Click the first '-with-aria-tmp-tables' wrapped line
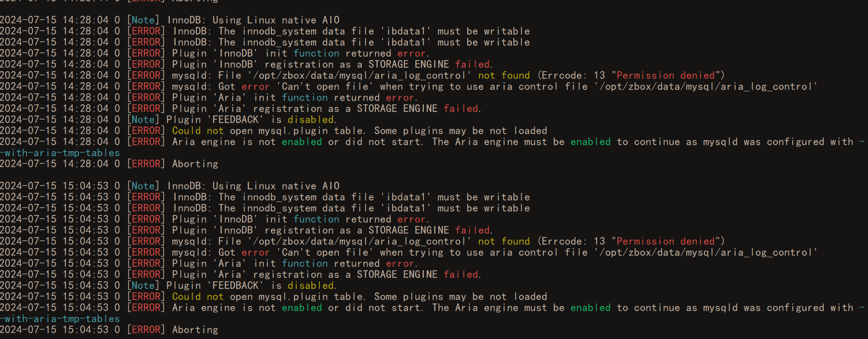 60,153
